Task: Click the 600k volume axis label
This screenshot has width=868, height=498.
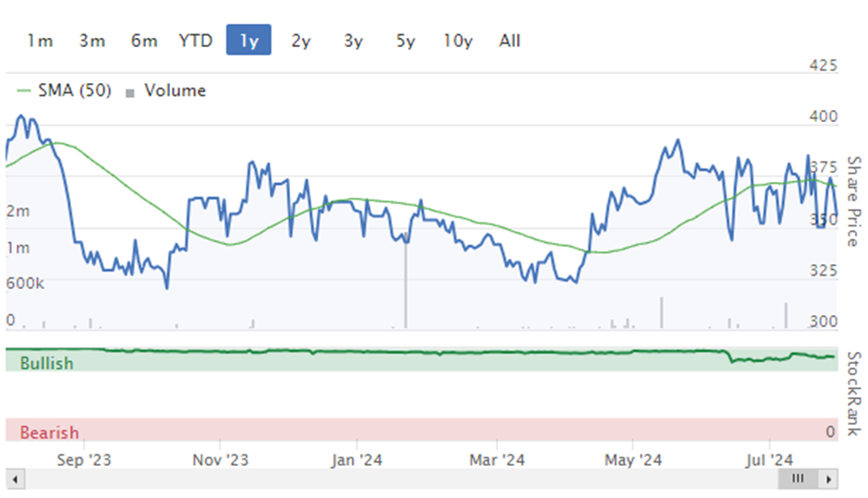Action: coord(25,284)
